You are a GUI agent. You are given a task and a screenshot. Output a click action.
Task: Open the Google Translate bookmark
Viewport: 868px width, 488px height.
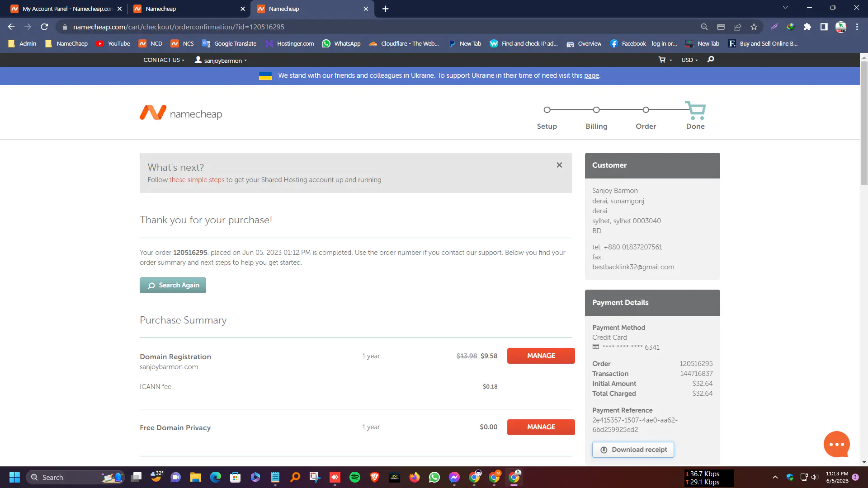[229, 44]
